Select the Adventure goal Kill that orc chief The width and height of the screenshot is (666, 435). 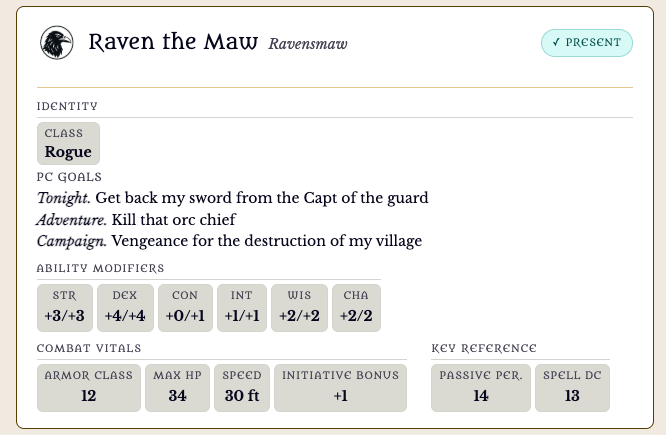point(136,220)
